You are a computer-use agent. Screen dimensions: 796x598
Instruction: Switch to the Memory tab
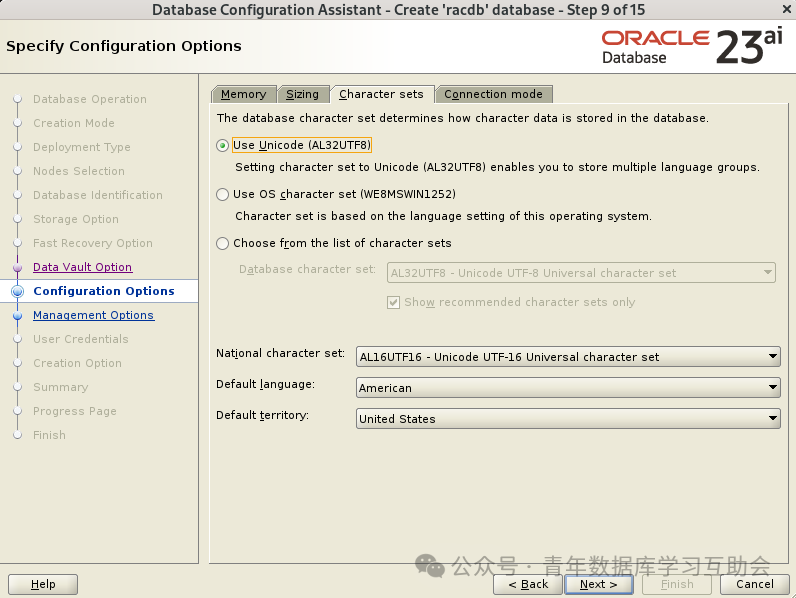click(x=244, y=94)
